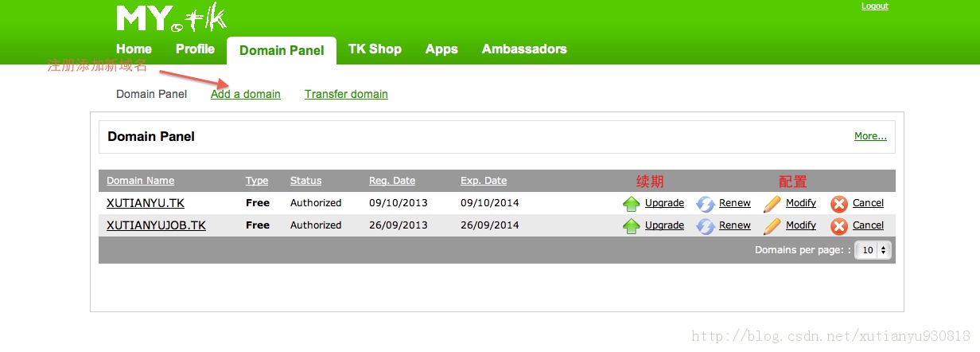Open the Domains per page dropdown
980x352 pixels.
(873, 250)
